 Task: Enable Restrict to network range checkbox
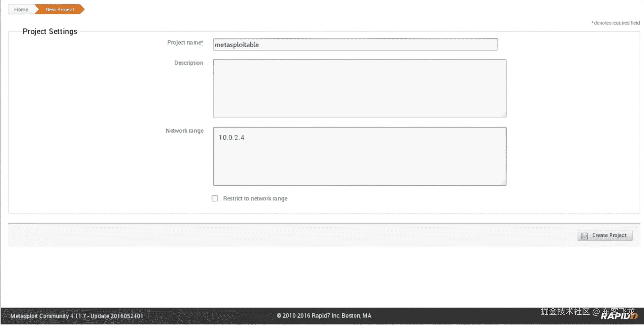pyautogui.click(x=215, y=199)
